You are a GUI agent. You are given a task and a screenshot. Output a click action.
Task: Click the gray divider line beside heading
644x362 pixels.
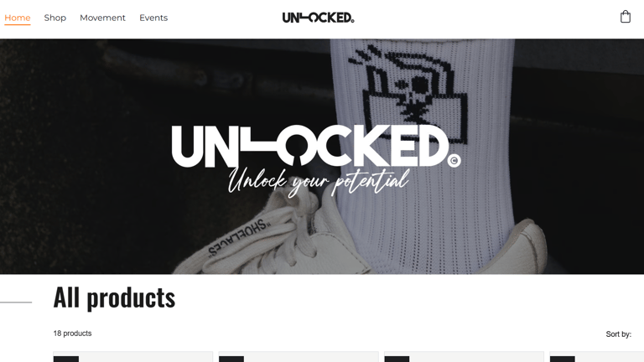pos(16,303)
